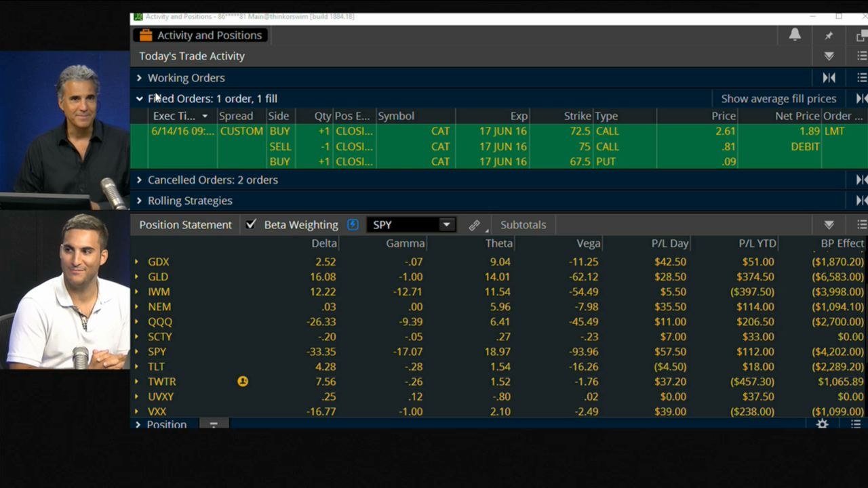Open the Position Statement dropdown arrow
This screenshot has height=488, width=868.
click(829, 225)
